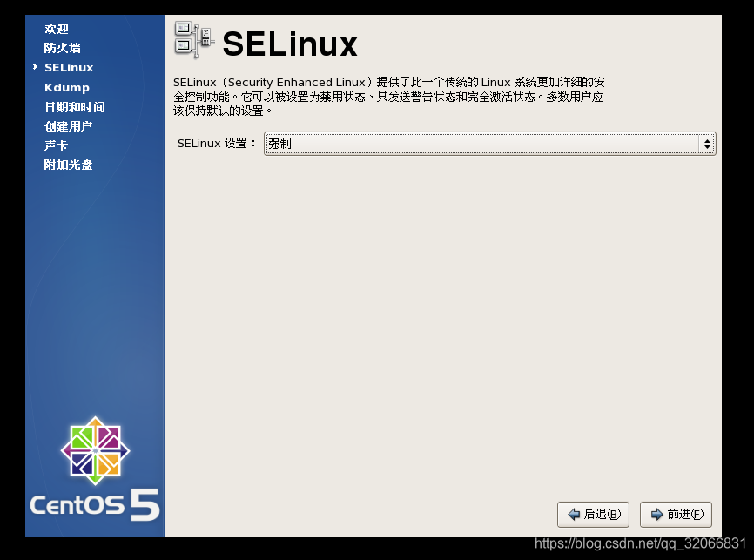Select 日期和时间 in the sidebar
Viewport: 754px width, 560px height.
coord(75,107)
